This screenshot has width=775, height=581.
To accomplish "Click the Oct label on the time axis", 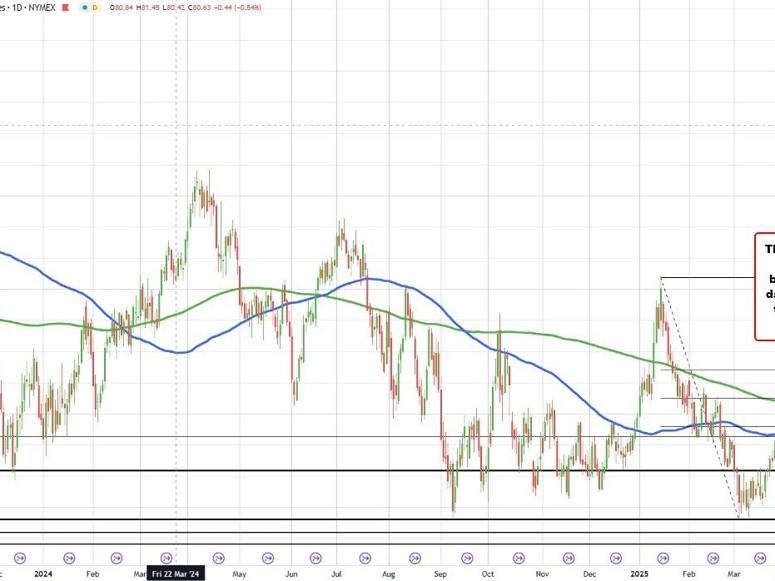I will tap(488, 574).
